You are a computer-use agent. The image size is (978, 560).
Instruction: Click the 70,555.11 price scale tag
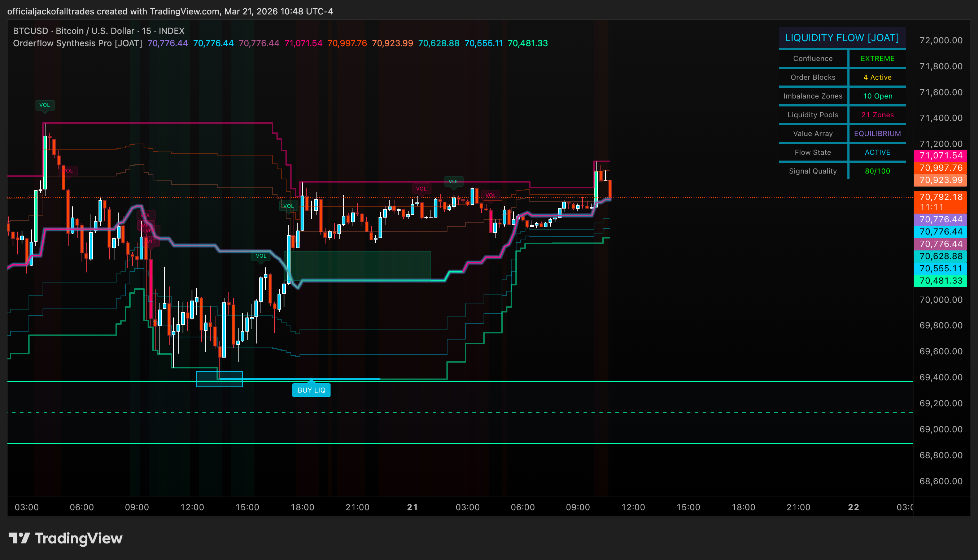(x=940, y=269)
